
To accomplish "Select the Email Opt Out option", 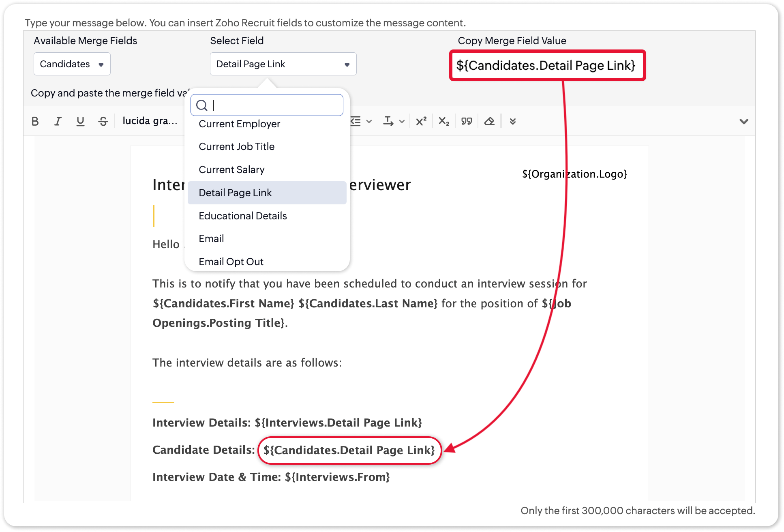I will click(x=231, y=262).
